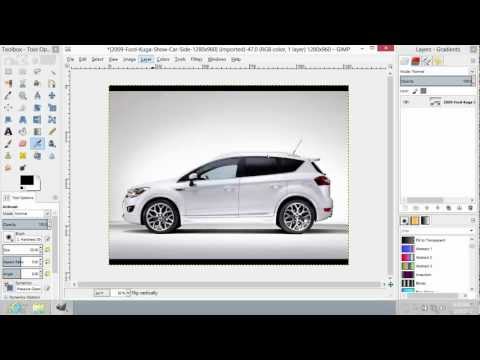Select the Eraser tool
The width and height of the screenshot is (480, 360).
(23, 144)
